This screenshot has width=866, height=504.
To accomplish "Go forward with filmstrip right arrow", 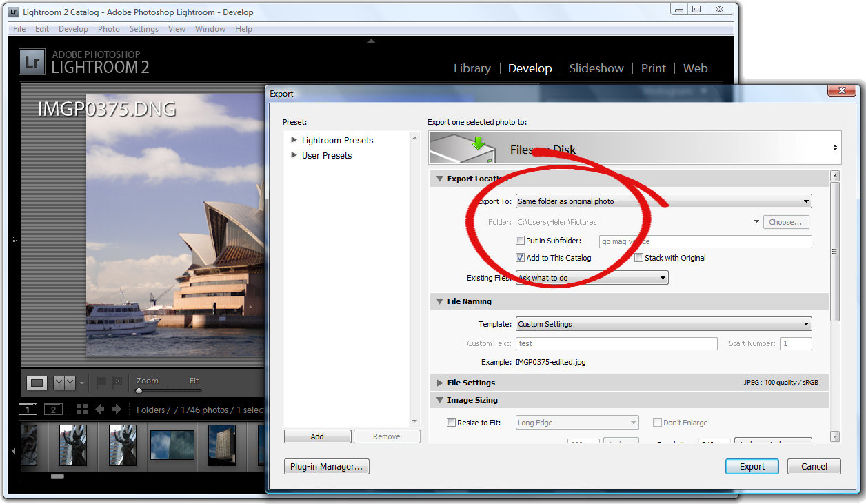I will coord(117,410).
